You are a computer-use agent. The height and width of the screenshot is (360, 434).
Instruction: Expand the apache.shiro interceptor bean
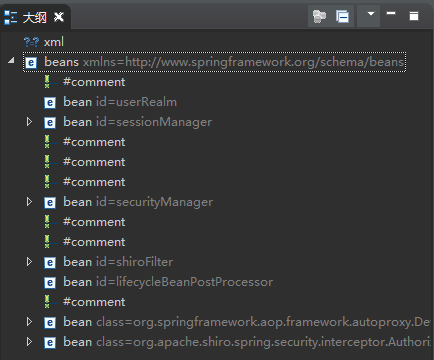29,342
